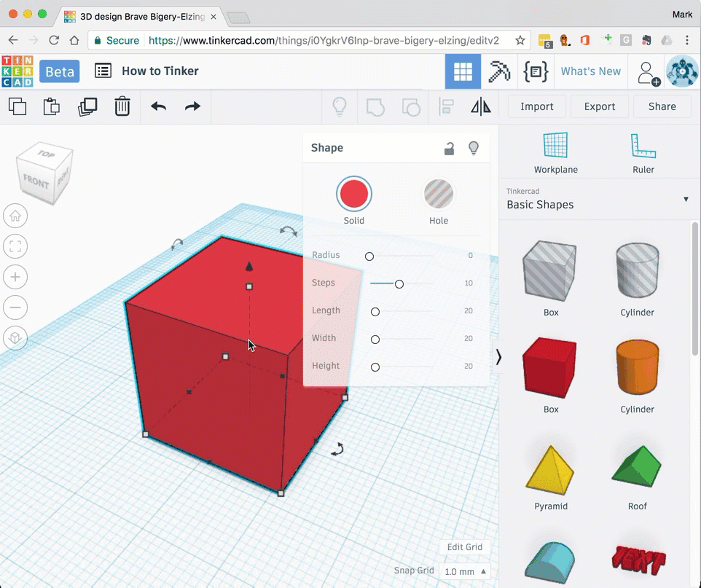Click the invite user icon
This screenshot has width=701, height=588.
click(648, 74)
